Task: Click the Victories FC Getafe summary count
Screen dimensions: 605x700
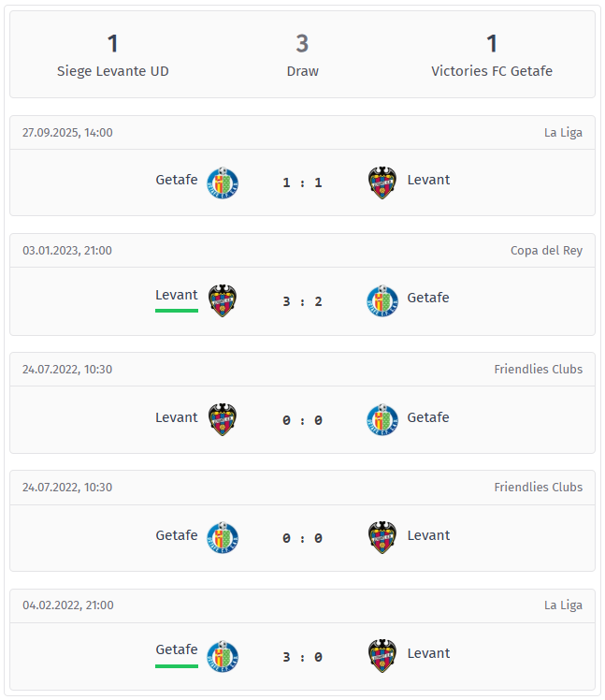Action: (x=492, y=44)
